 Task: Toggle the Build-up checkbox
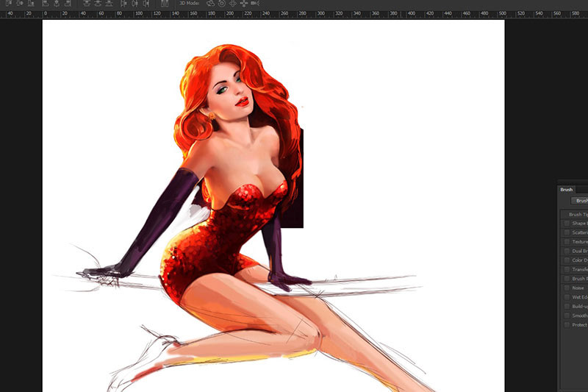click(x=567, y=306)
